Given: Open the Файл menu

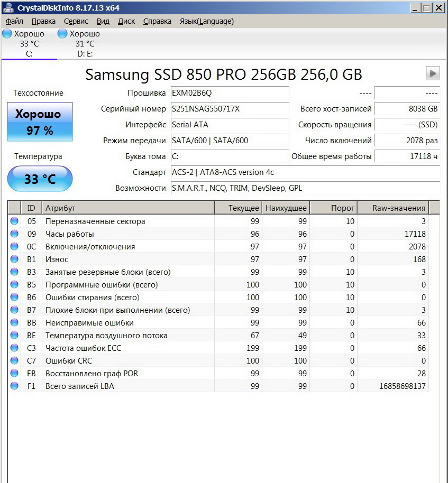Looking at the screenshot, I should click(x=14, y=21).
